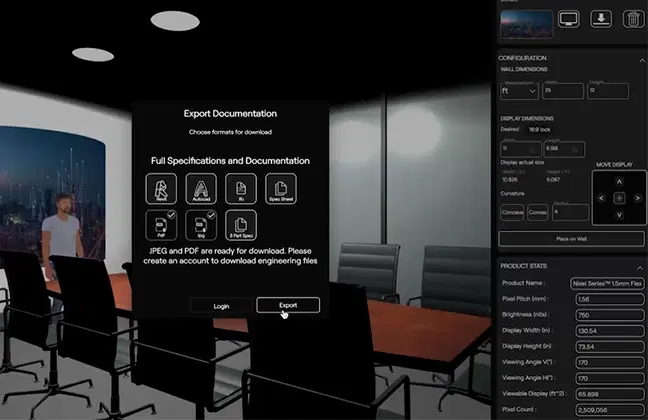Select the Autocad export format
Screen dimensions: 648x420
[201, 189]
